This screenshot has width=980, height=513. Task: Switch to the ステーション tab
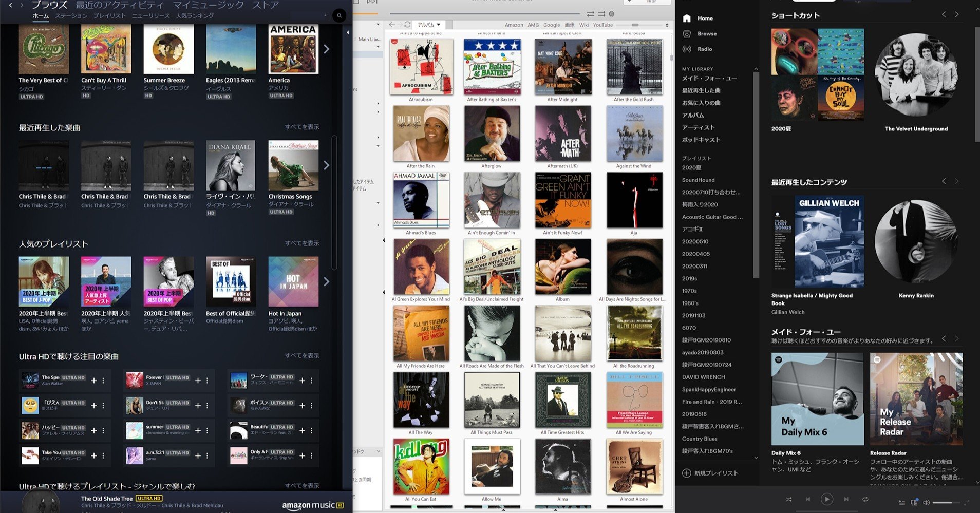pyautogui.click(x=71, y=16)
